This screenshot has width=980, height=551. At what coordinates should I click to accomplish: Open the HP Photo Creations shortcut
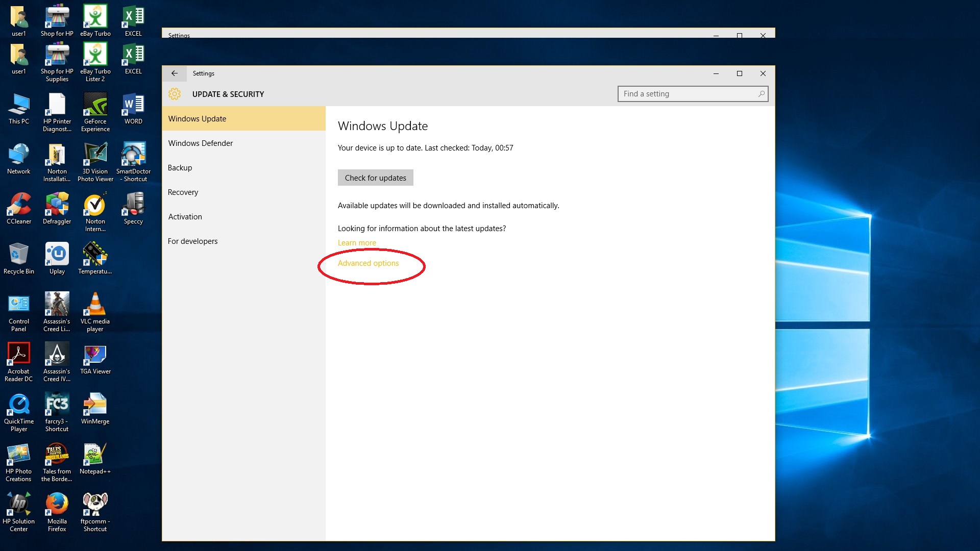coord(19,462)
